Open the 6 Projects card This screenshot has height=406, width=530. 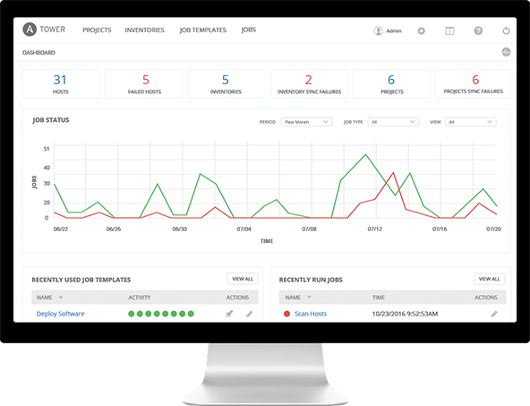coord(391,83)
